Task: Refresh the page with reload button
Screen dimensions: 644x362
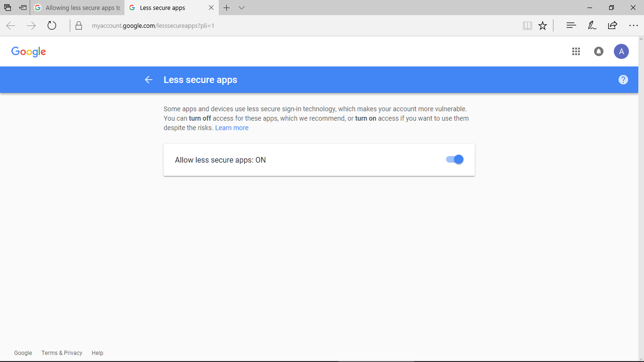Action: [x=52, y=25]
